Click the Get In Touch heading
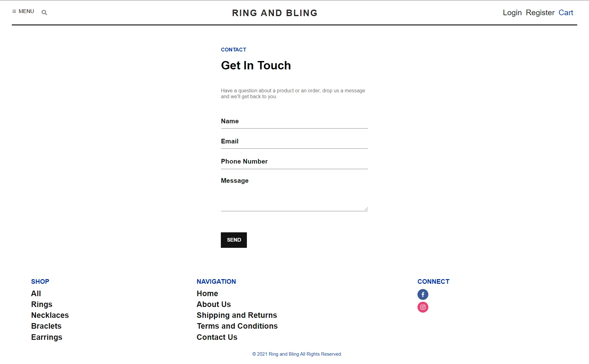 pyautogui.click(x=256, y=66)
